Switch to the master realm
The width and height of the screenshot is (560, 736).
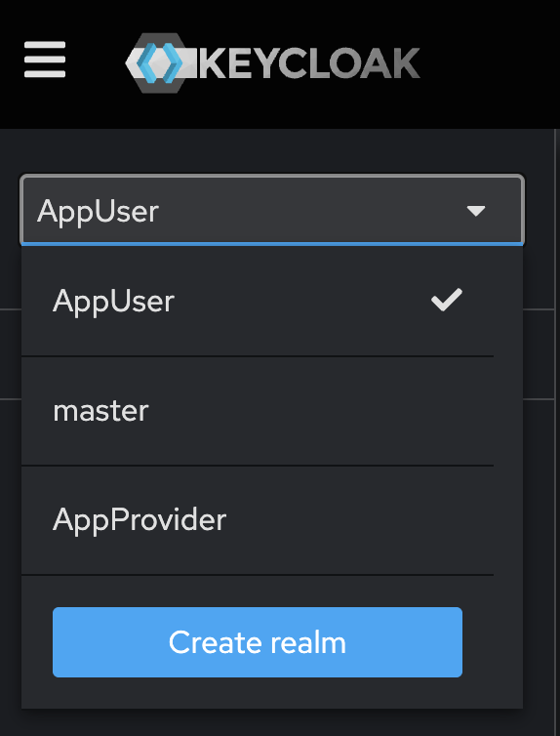(x=258, y=411)
